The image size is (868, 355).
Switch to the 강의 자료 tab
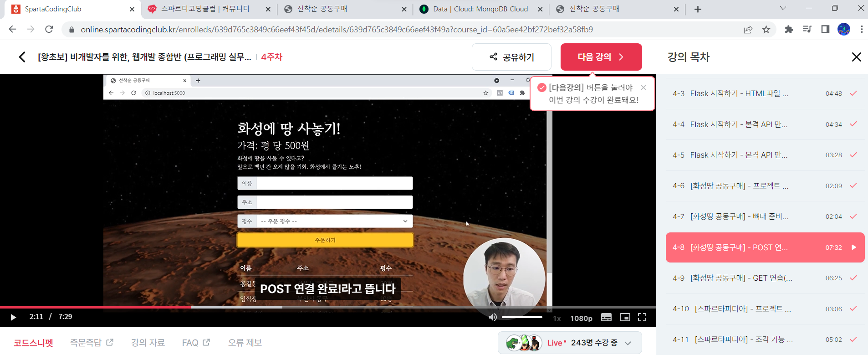pyautogui.click(x=148, y=343)
